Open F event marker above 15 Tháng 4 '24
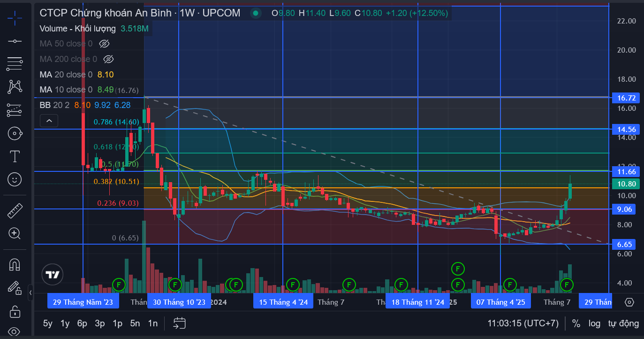Viewport: 644px width, 339px height. pos(293,285)
